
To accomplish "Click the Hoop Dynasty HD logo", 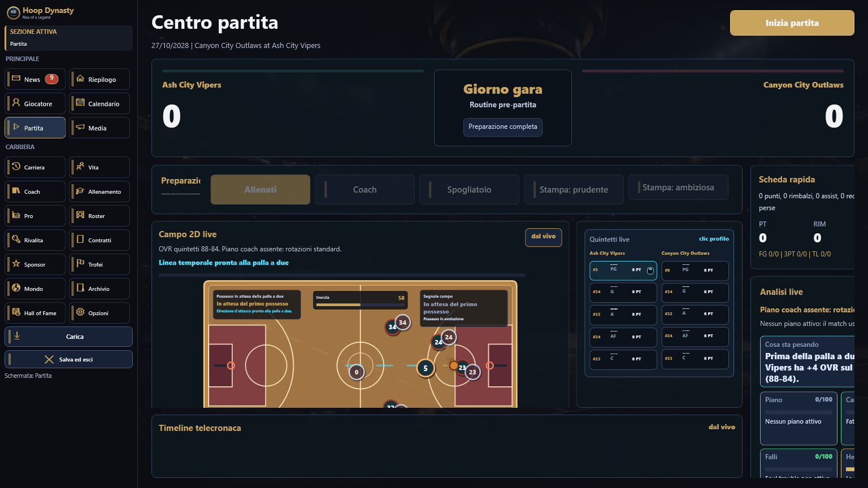I will (x=13, y=12).
